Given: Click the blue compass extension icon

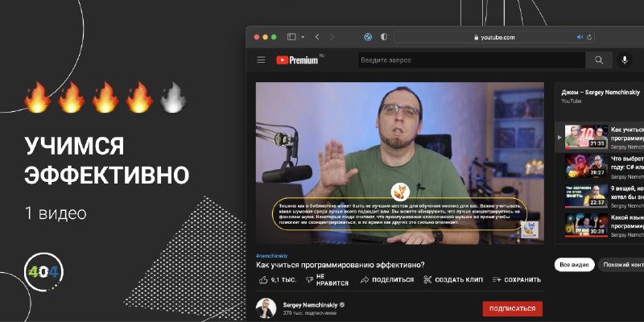Looking at the screenshot, I should point(368,37).
